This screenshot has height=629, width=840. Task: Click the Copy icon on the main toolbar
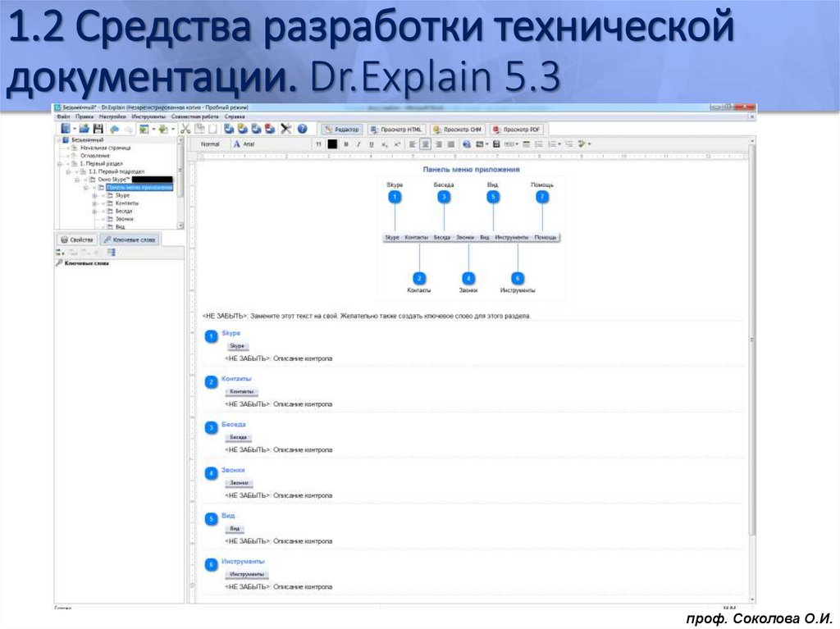click(x=200, y=128)
